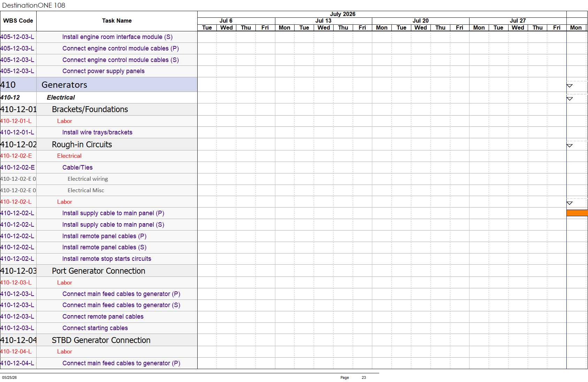Select the Rough-in Circuits row
The height and width of the screenshot is (382, 588).
coord(99,145)
